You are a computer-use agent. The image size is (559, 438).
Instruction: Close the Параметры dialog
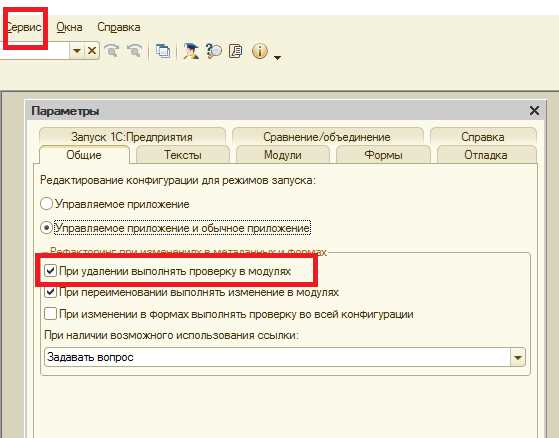[534, 111]
